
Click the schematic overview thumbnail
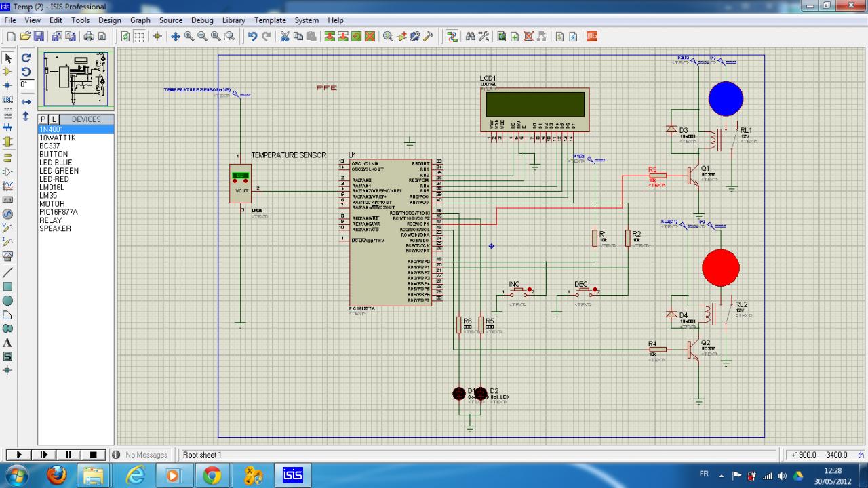tap(75, 80)
